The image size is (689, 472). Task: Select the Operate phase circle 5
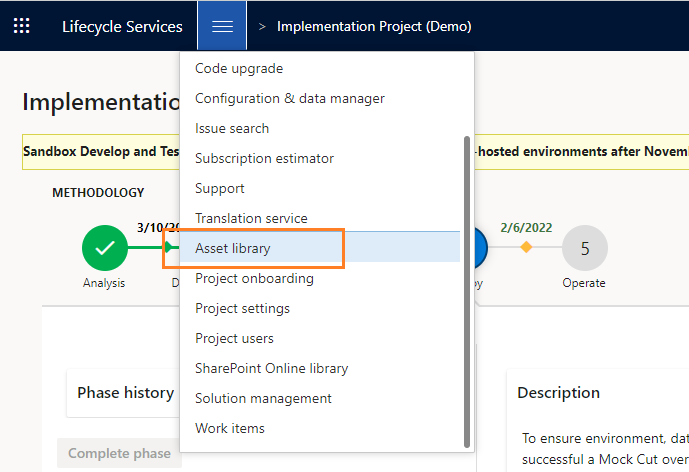(x=585, y=248)
